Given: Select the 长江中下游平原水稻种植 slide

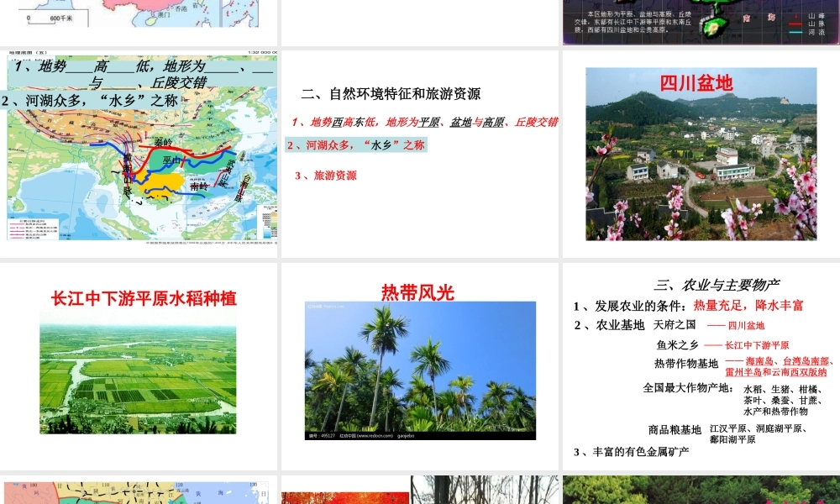Looking at the screenshot, I should pyautogui.click(x=139, y=366).
